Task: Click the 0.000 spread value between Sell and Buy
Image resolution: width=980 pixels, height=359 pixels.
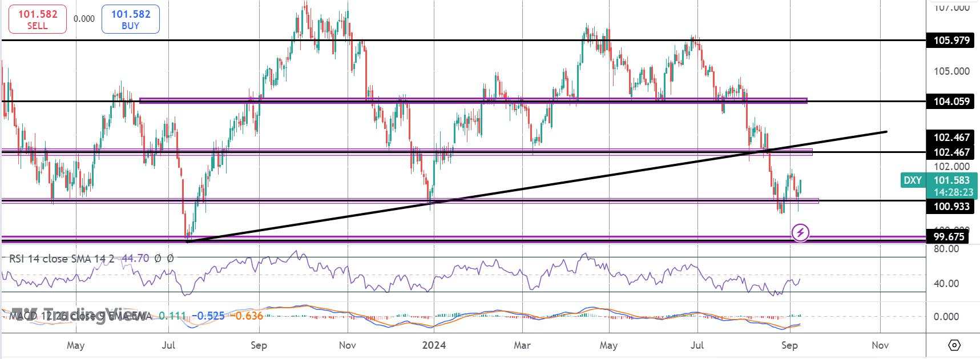Action: (84, 19)
